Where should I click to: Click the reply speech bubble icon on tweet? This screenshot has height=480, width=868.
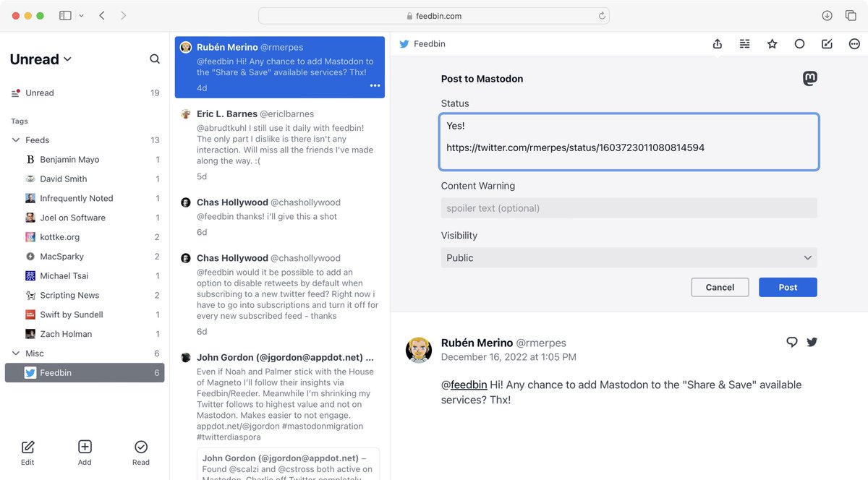tap(792, 342)
